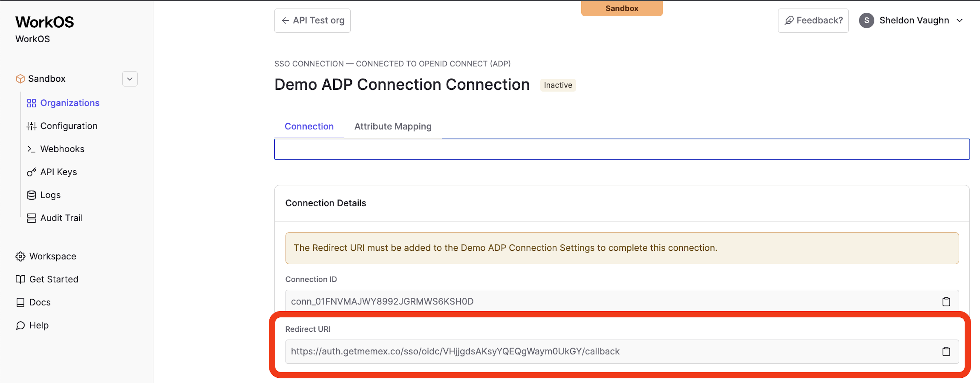Expand the Sandbox environment dropdown
Image resolution: width=980 pixels, height=383 pixels.
pos(130,79)
